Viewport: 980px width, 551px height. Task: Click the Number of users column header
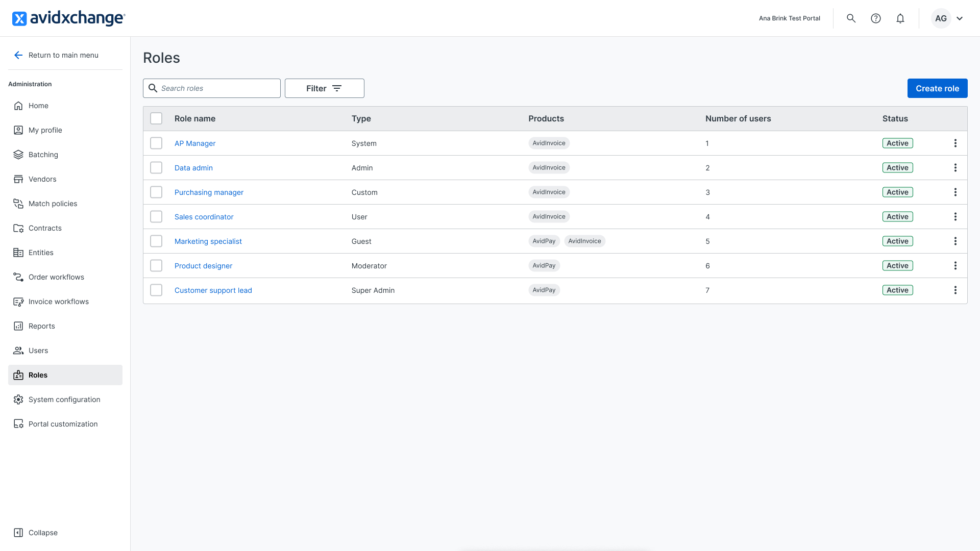pyautogui.click(x=738, y=118)
